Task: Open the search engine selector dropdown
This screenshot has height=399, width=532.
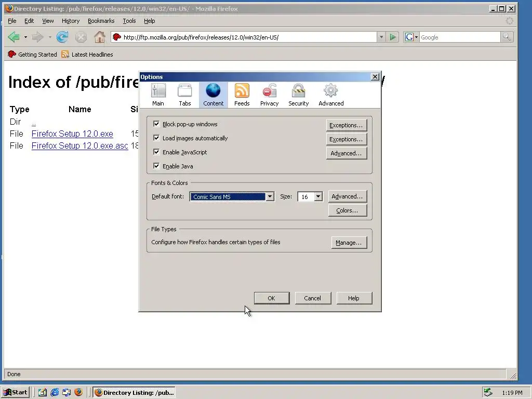Action: coord(416,37)
